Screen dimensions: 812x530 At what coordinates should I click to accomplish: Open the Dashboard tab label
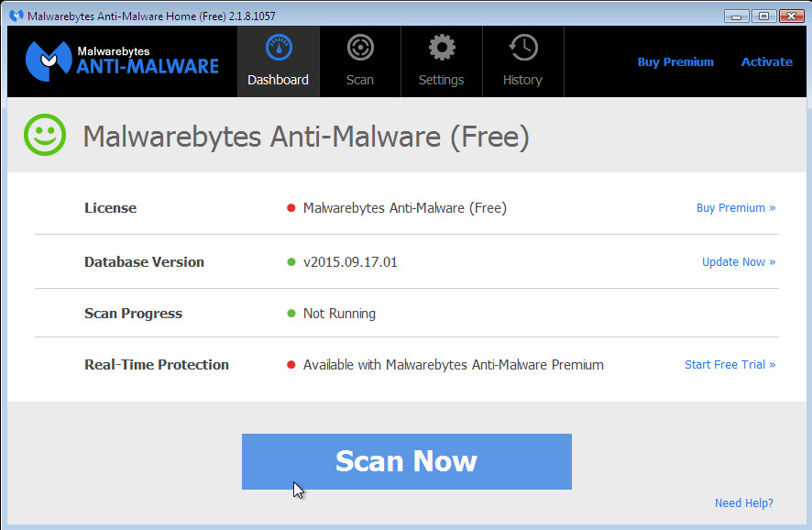point(278,80)
